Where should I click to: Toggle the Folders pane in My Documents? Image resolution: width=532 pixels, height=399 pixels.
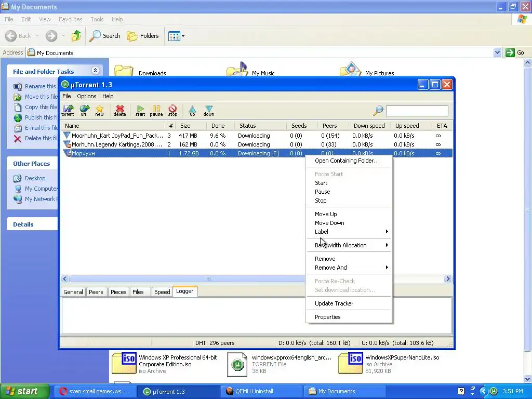(x=143, y=36)
